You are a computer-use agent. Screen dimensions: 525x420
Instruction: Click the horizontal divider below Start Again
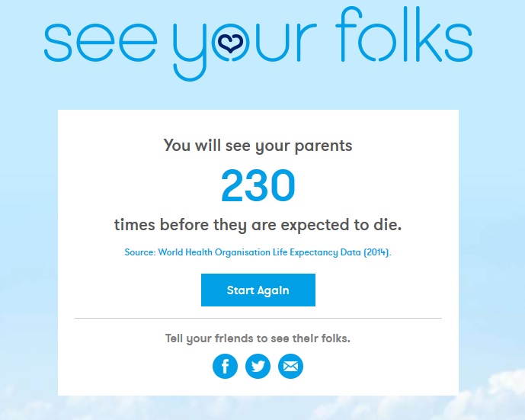pos(258,318)
